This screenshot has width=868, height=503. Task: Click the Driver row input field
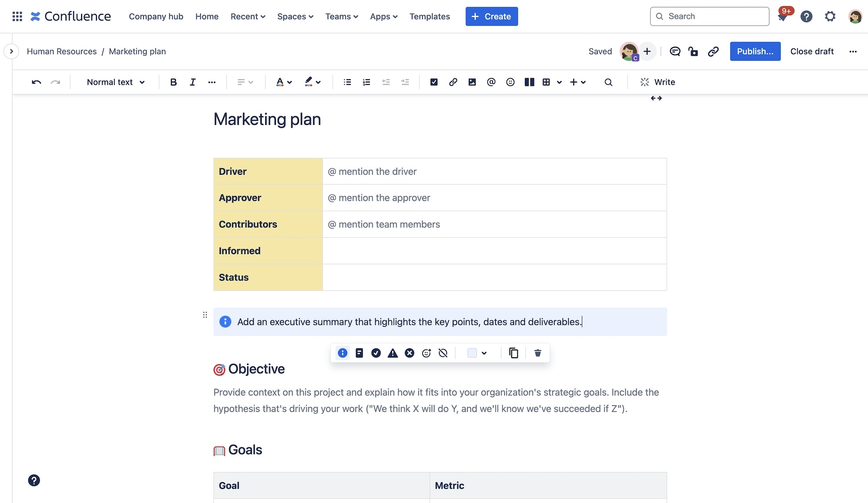(x=493, y=171)
